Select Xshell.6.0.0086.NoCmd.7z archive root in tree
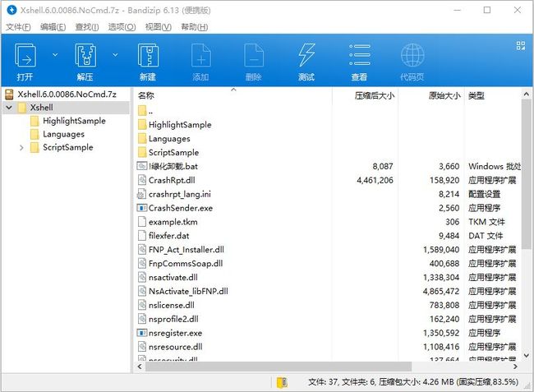Image resolution: width=534 pixels, height=392 pixels. click(x=67, y=95)
